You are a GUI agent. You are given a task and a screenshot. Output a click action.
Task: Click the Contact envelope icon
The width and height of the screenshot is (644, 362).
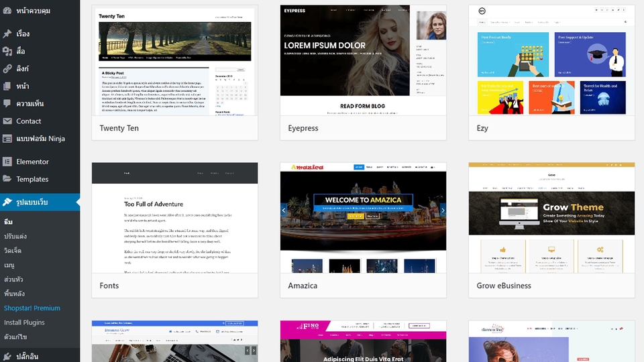point(7,121)
